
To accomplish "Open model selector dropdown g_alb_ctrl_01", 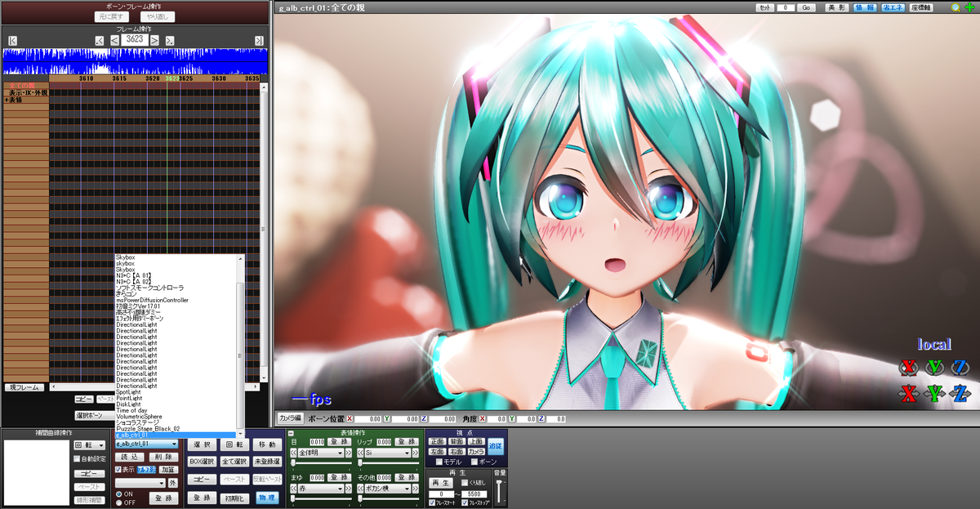I will (x=147, y=444).
